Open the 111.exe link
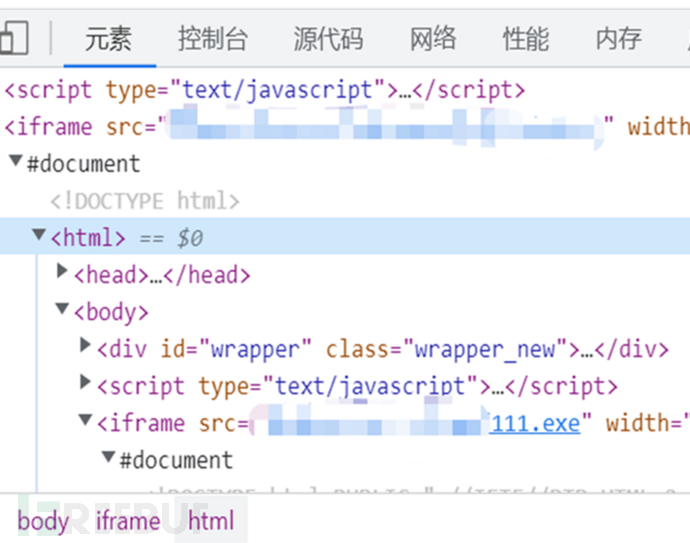This screenshot has width=690, height=543. (535, 424)
